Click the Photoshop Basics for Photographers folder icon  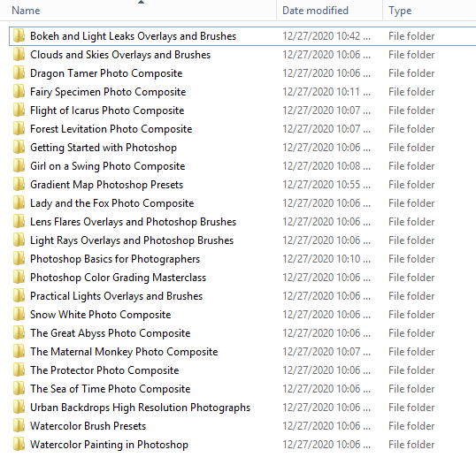tap(19, 258)
